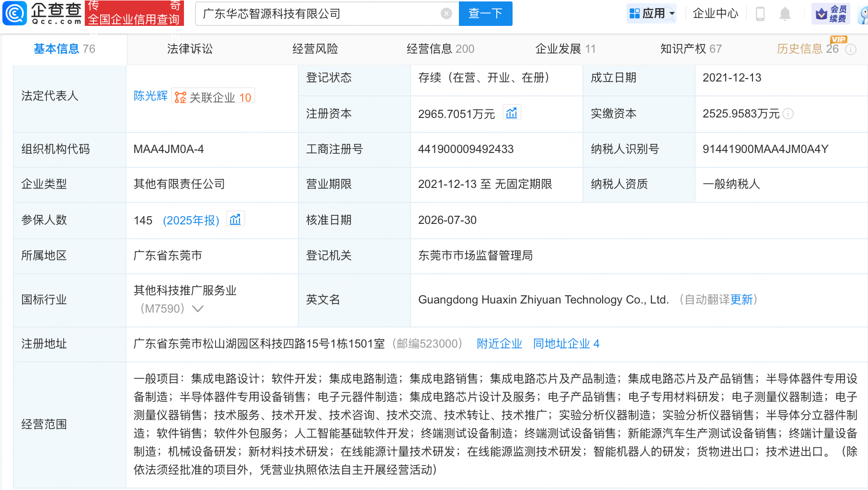This screenshot has width=868, height=490.
Task: Click 东莞市市场监督管理局 registration authority
Action: [475, 256]
